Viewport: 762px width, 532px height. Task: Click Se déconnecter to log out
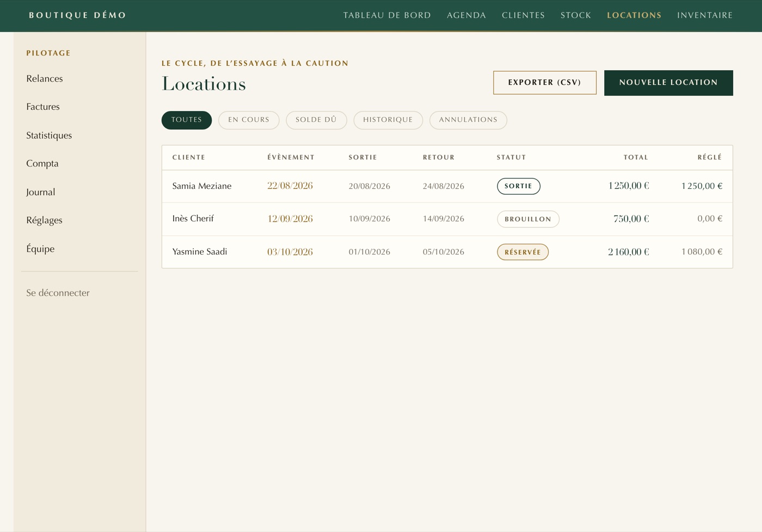[58, 293]
